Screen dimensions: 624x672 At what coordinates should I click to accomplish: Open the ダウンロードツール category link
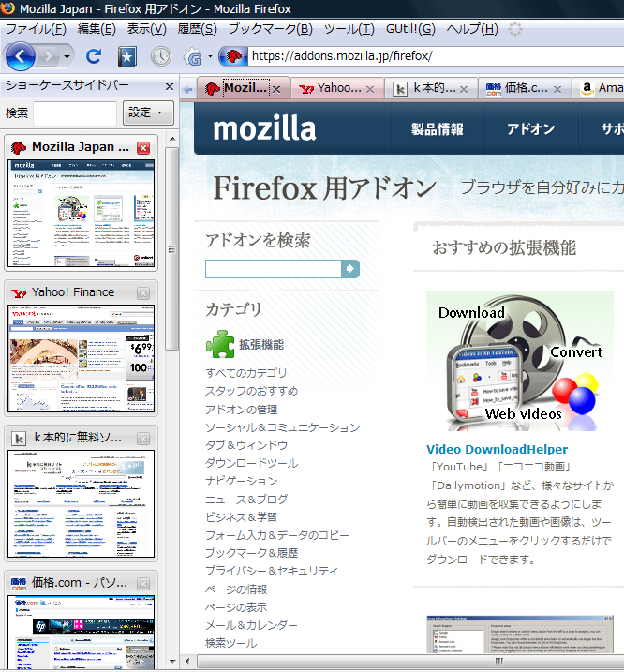click(252, 463)
